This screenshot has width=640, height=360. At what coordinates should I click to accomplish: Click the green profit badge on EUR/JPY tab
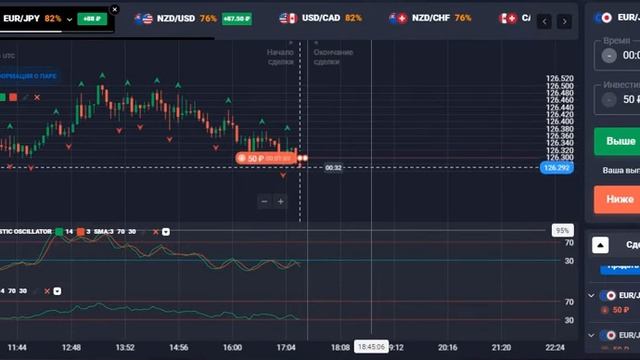[x=92, y=19]
